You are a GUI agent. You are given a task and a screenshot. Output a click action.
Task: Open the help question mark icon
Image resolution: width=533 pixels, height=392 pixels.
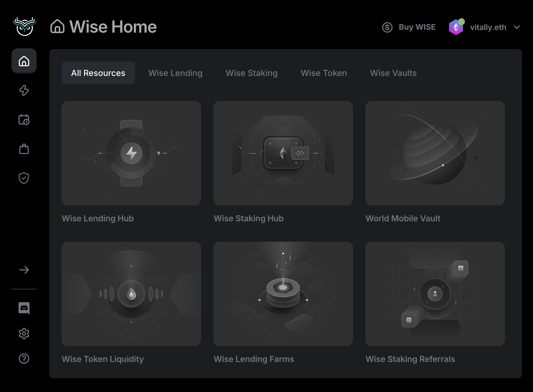[24, 359]
